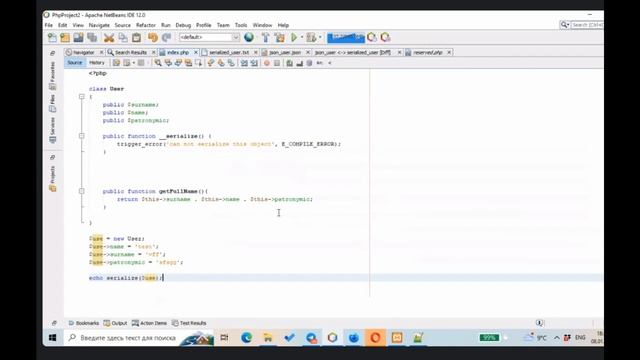Click the Profile Project icon

click(x=372, y=38)
